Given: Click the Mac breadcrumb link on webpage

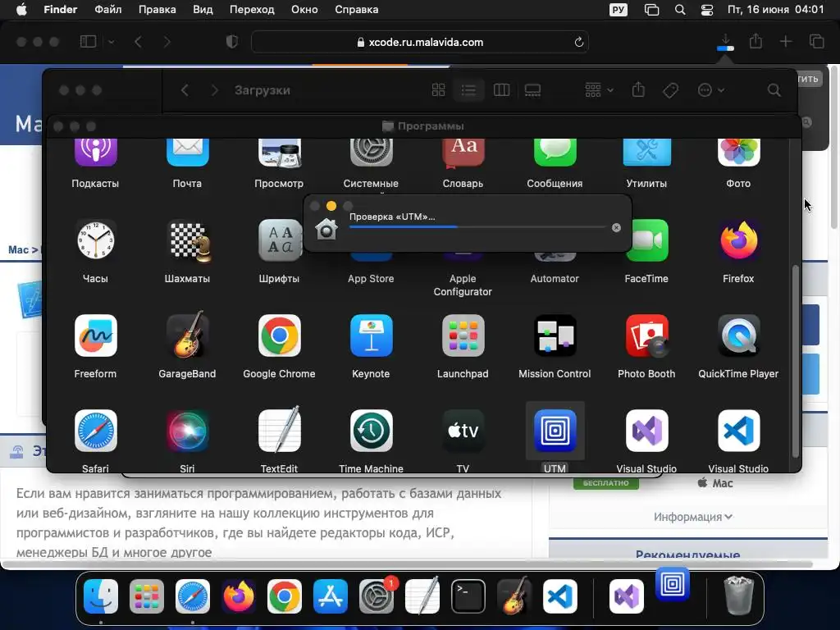Looking at the screenshot, I should click(18, 249).
